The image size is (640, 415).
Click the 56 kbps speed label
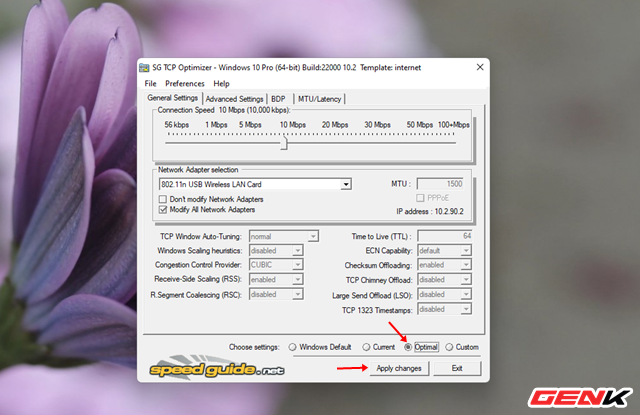click(177, 124)
